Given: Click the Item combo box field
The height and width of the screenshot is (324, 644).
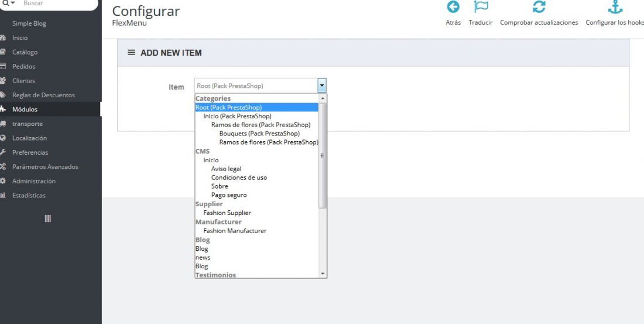Looking at the screenshot, I should point(261,86).
